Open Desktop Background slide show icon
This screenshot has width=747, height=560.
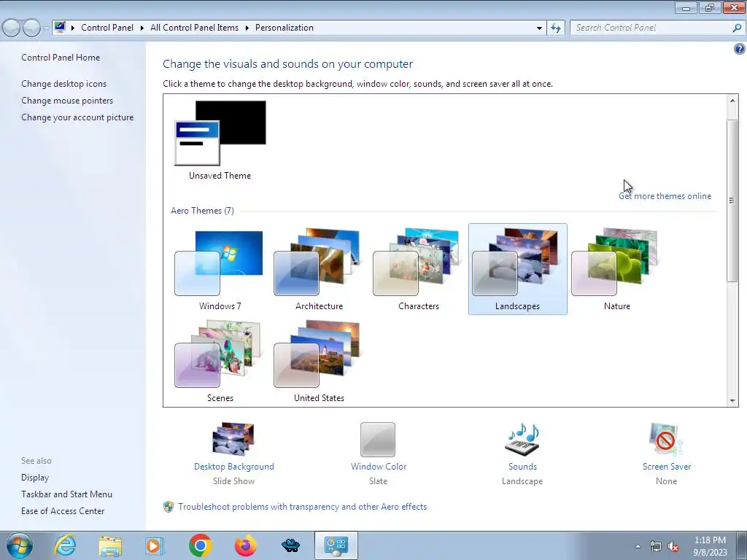click(233, 439)
